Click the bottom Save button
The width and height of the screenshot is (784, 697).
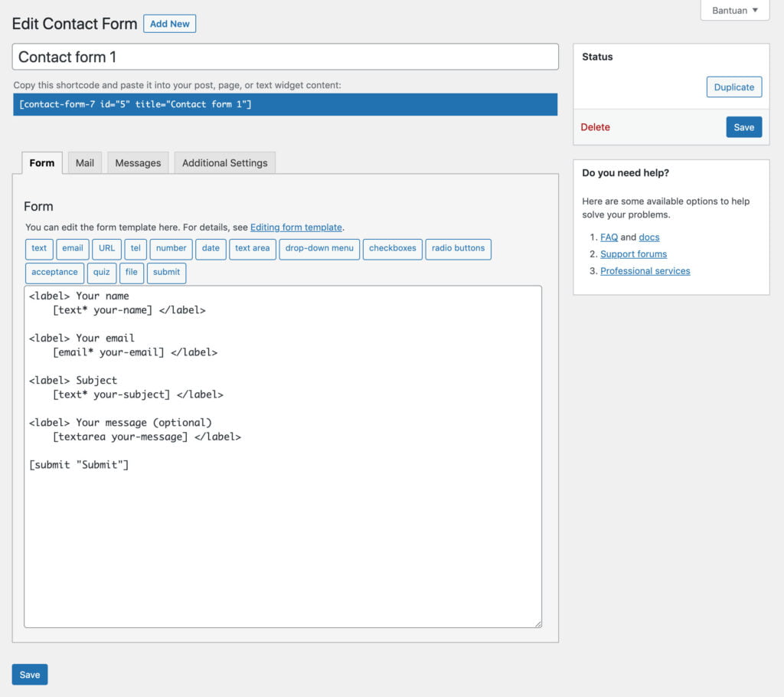tap(30, 675)
